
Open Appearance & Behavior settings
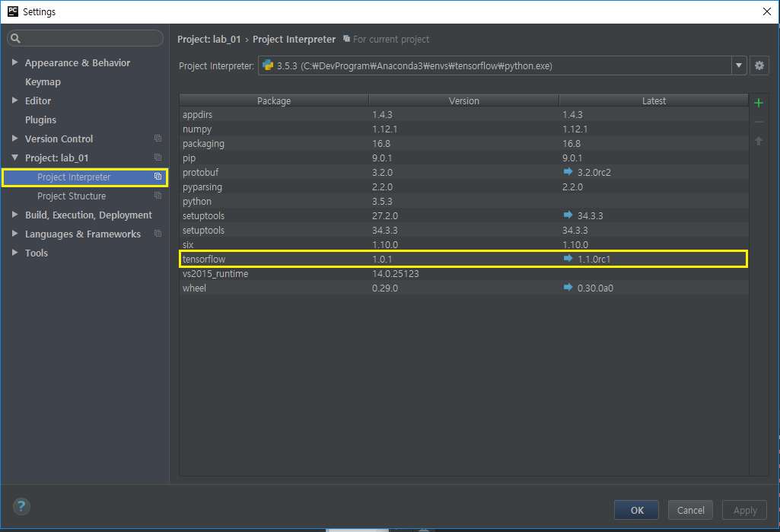point(78,62)
